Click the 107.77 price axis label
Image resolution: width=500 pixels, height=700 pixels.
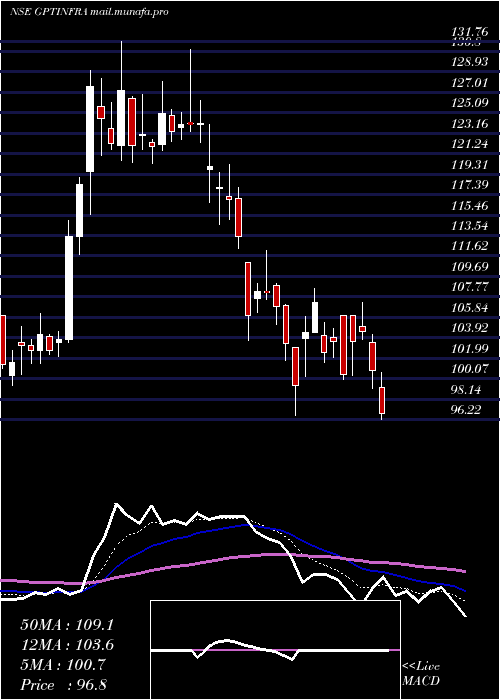pos(472,288)
